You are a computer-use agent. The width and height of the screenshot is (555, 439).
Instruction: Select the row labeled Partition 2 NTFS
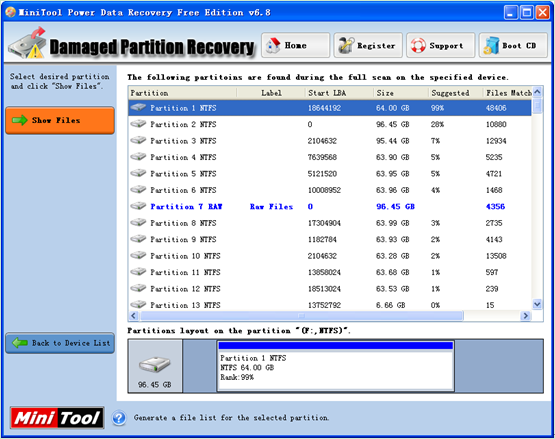pos(330,124)
